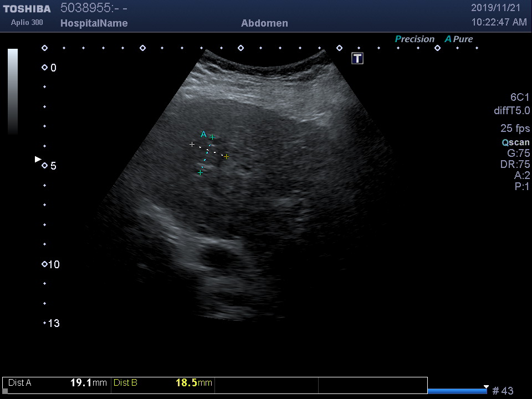Click the grayscale brightness bar
532x399 pixels.
pyautogui.click(x=12, y=91)
